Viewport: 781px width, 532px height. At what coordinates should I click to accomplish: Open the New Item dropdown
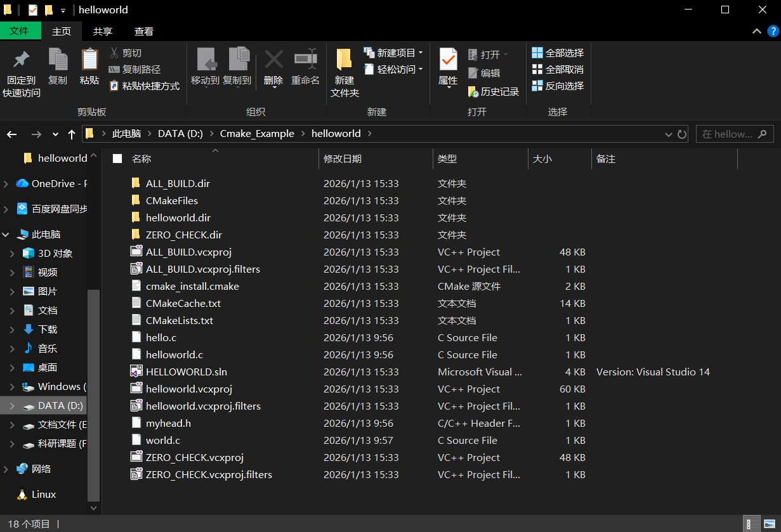[393, 53]
